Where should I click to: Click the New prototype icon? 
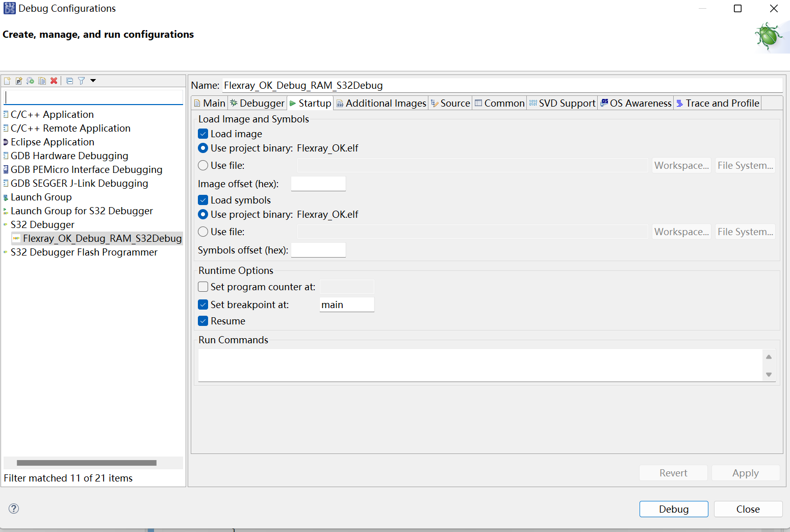click(x=19, y=81)
